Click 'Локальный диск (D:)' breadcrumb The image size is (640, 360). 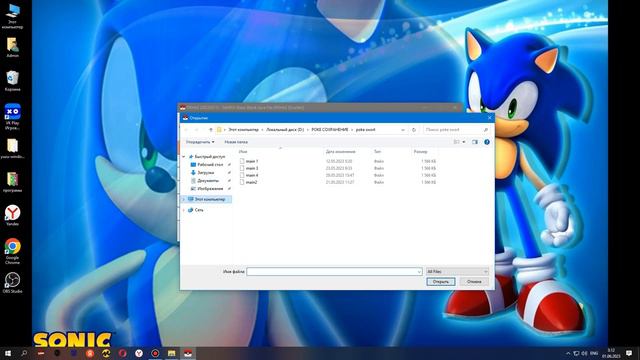click(x=285, y=130)
